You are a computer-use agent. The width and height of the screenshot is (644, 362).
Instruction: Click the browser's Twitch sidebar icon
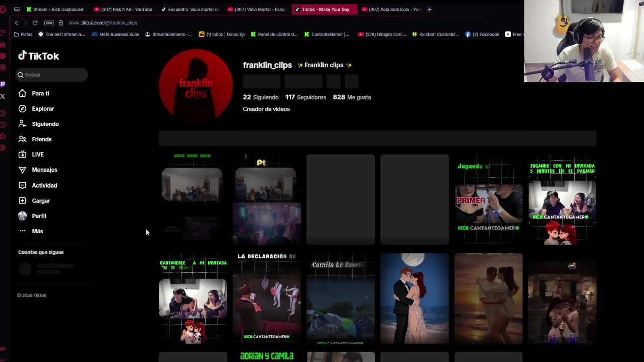coord(3,84)
